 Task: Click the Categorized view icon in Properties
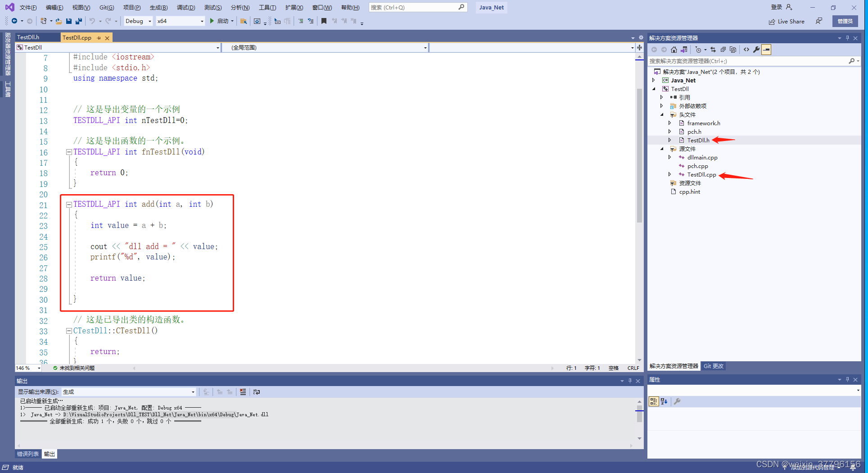click(x=654, y=401)
